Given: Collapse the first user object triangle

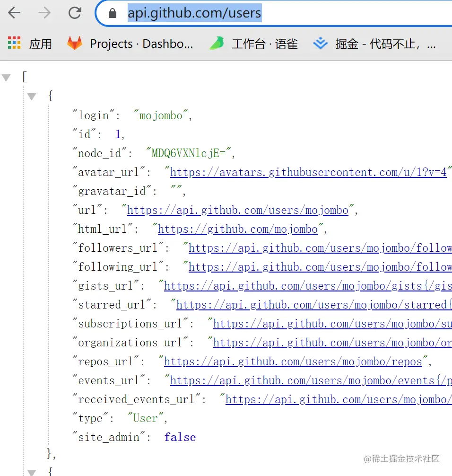Looking at the screenshot, I should point(32,97).
